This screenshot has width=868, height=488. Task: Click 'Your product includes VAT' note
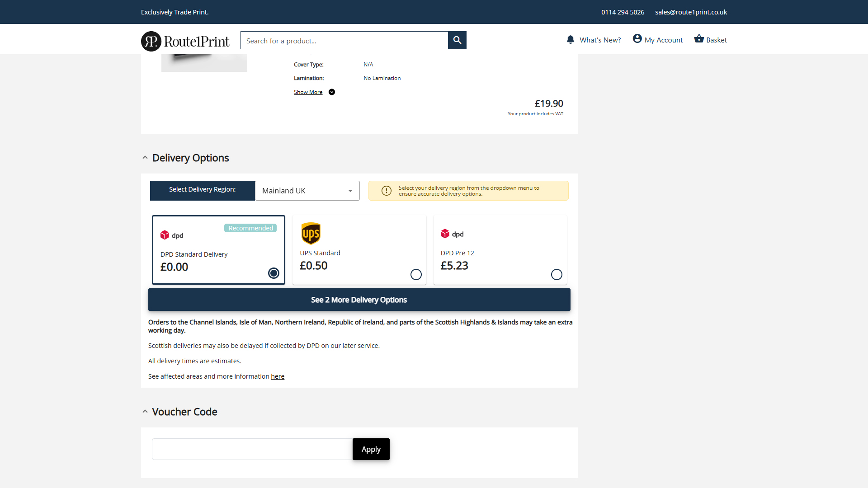click(535, 114)
